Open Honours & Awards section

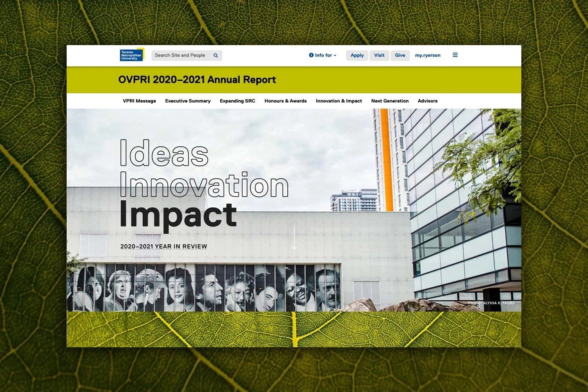pyautogui.click(x=285, y=101)
